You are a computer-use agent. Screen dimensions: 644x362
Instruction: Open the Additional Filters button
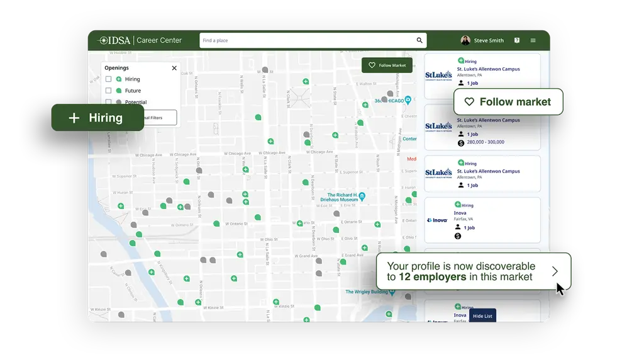[160, 118]
